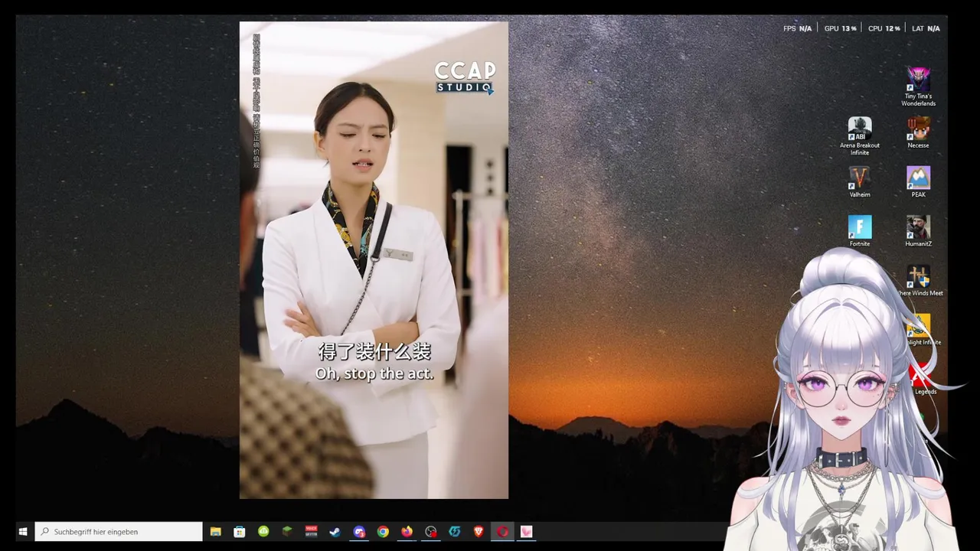Image resolution: width=980 pixels, height=551 pixels.
Task: Open Tiny Tina's Wonderlands desktop shortcut
Action: click(x=918, y=86)
